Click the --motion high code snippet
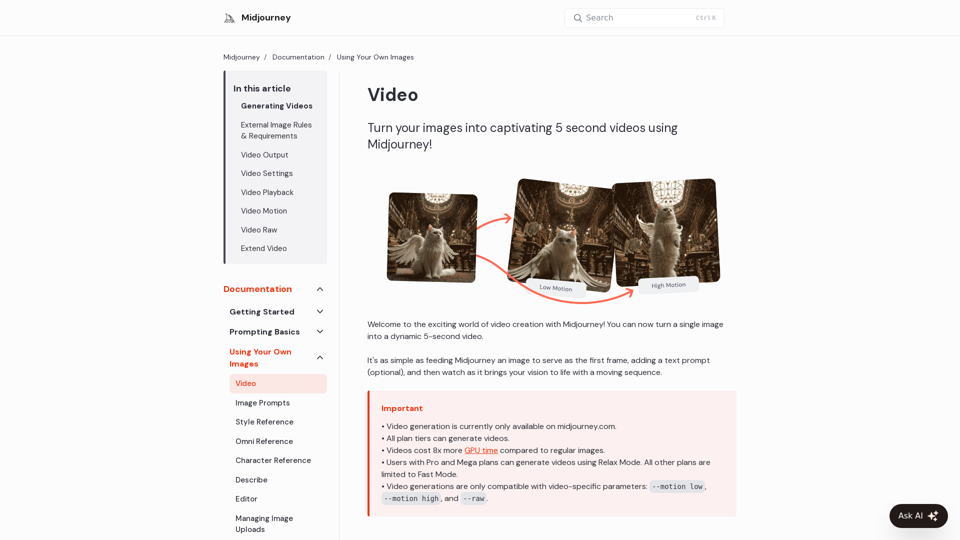 tap(411, 498)
